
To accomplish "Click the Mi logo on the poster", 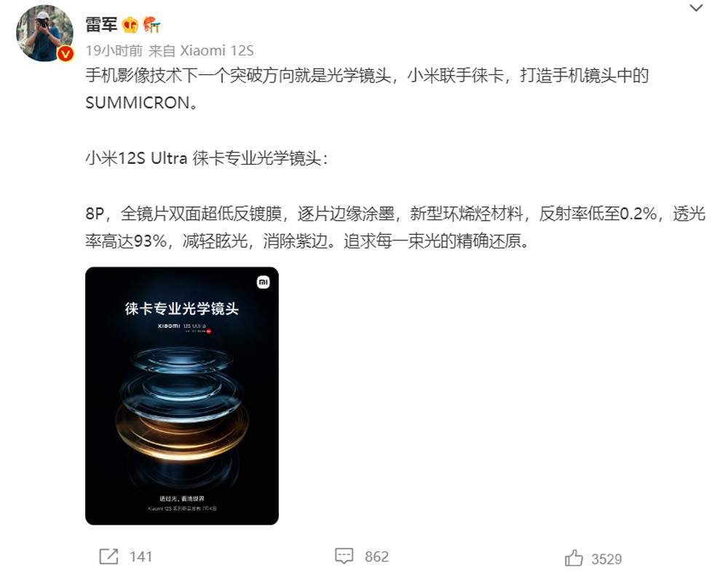I will click(264, 282).
